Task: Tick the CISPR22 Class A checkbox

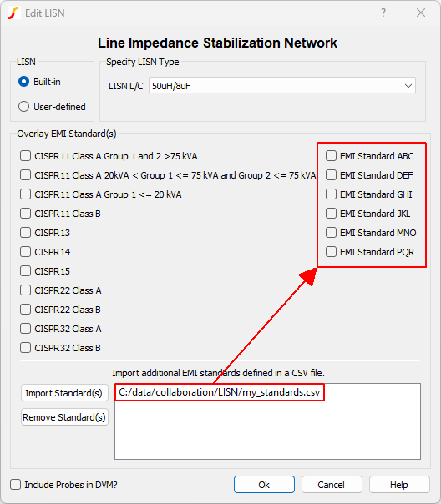Action: pyautogui.click(x=25, y=290)
